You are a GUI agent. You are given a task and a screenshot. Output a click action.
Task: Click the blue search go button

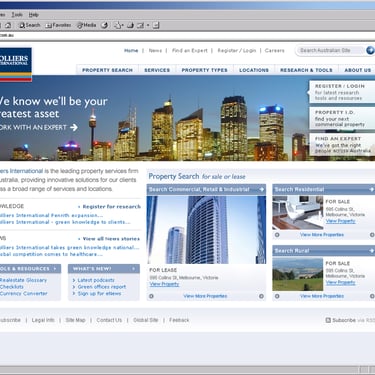point(370,50)
